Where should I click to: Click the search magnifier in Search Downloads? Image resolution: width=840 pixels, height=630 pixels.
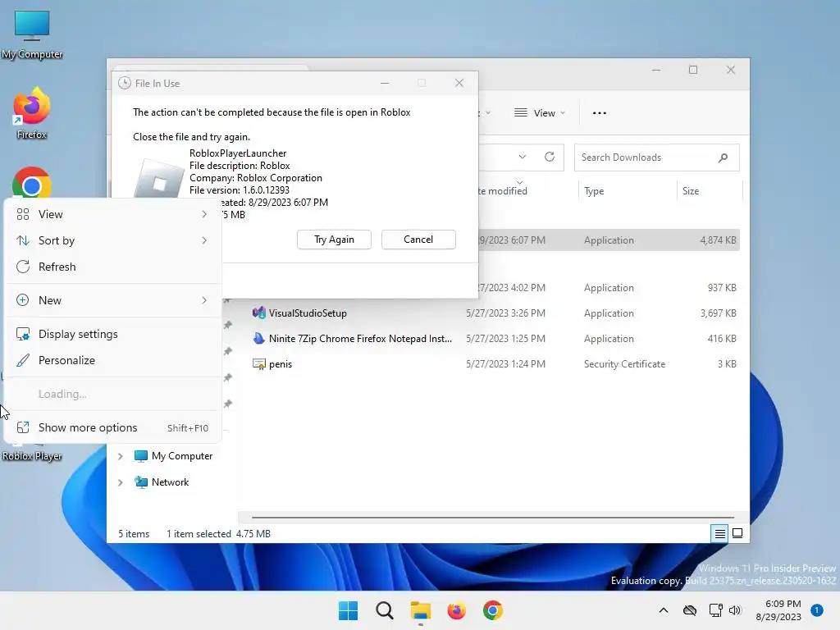click(x=724, y=157)
